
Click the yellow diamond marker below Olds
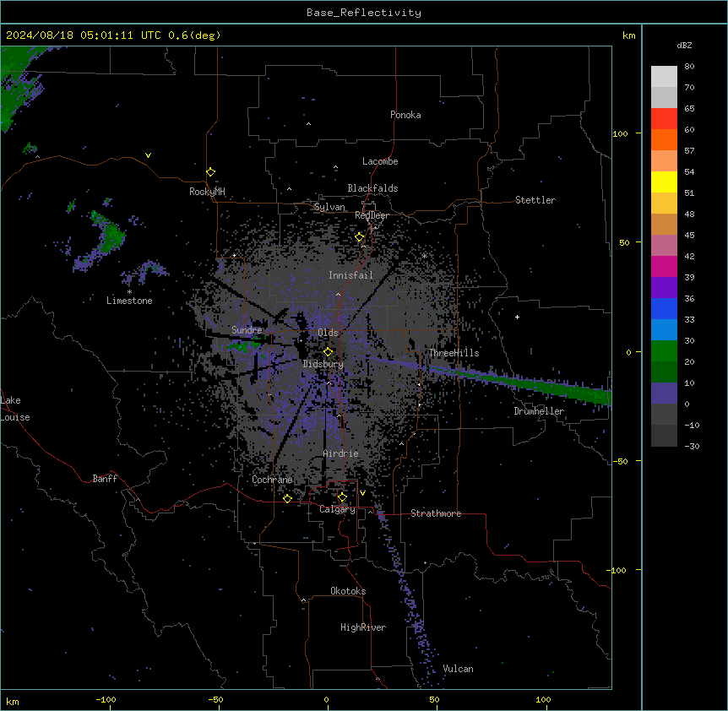[x=328, y=352]
